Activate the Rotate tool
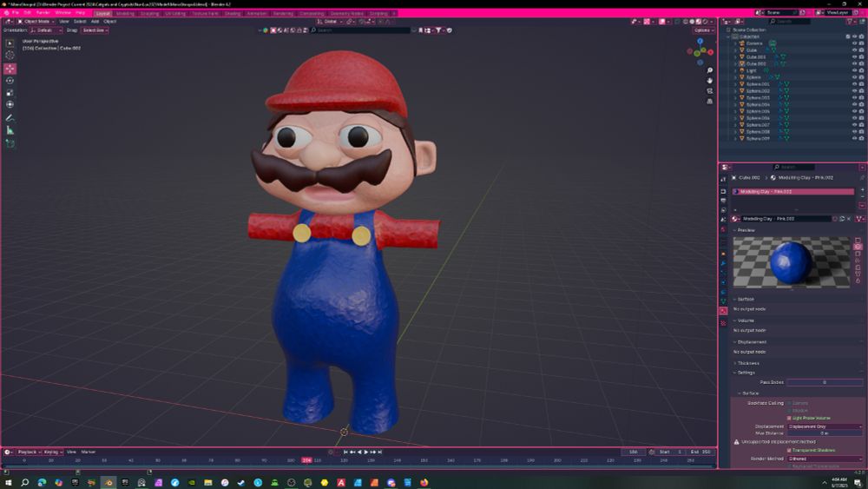868x489 pixels. click(10, 81)
